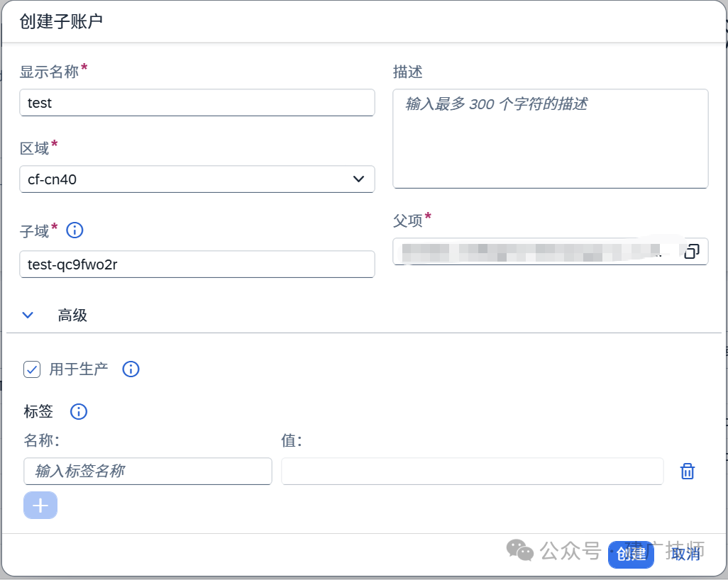The width and height of the screenshot is (728, 580).
Task: Copy the 父项 value with copy icon
Action: [691, 252]
